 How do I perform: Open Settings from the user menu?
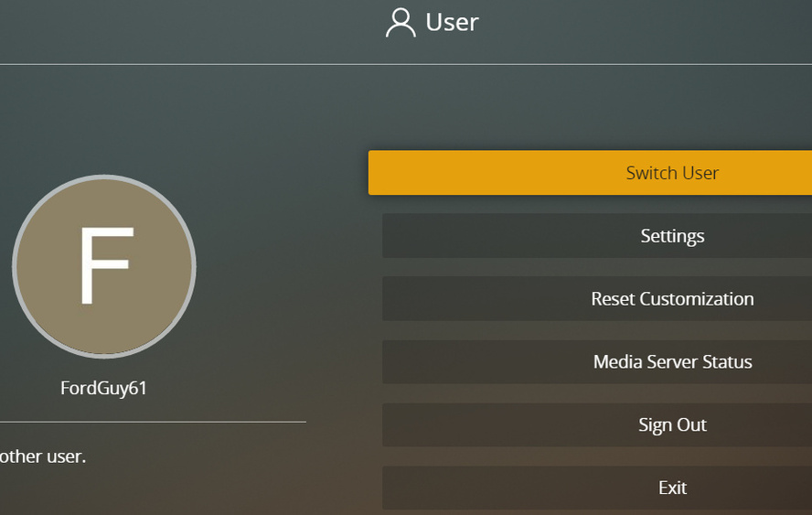click(x=672, y=236)
